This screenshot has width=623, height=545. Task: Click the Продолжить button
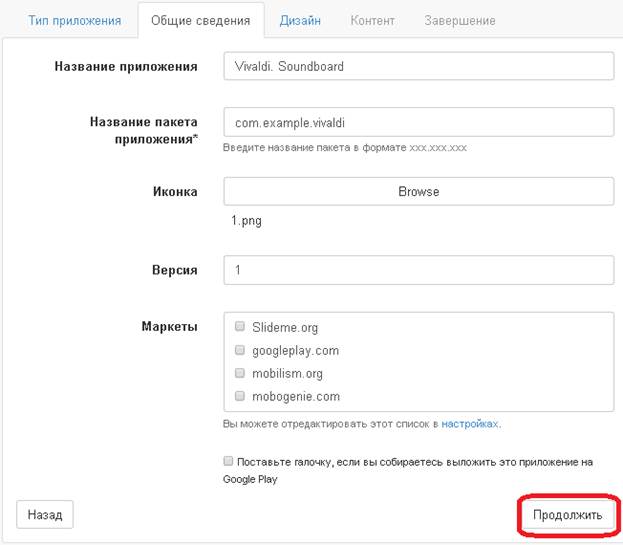coord(567,515)
